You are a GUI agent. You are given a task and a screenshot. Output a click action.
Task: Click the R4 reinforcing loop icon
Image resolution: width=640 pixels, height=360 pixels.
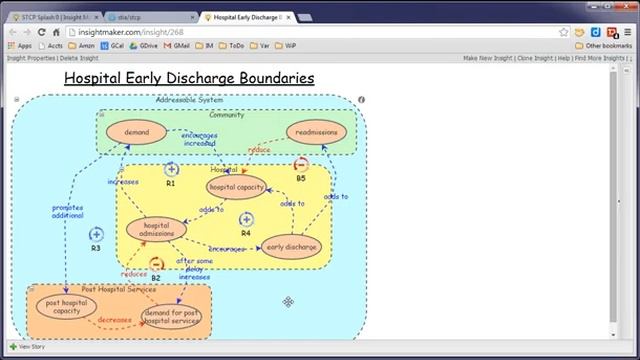pyautogui.click(x=246, y=220)
